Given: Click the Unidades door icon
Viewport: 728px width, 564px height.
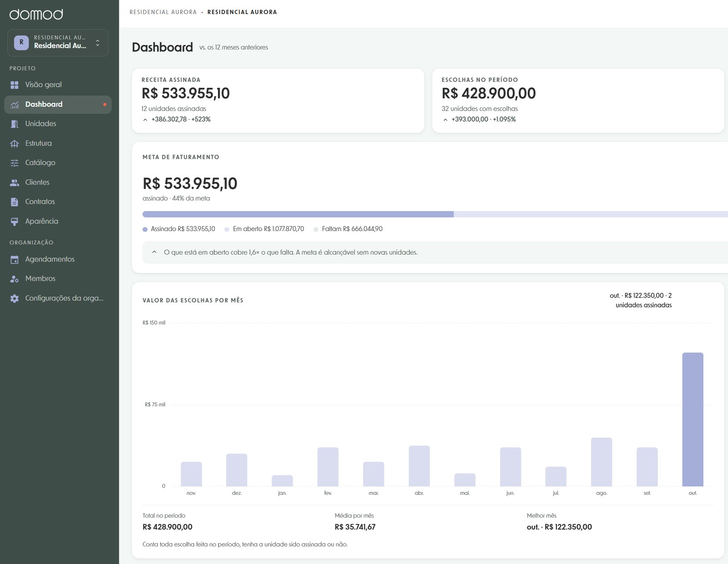Looking at the screenshot, I should click(x=15, y=124).
